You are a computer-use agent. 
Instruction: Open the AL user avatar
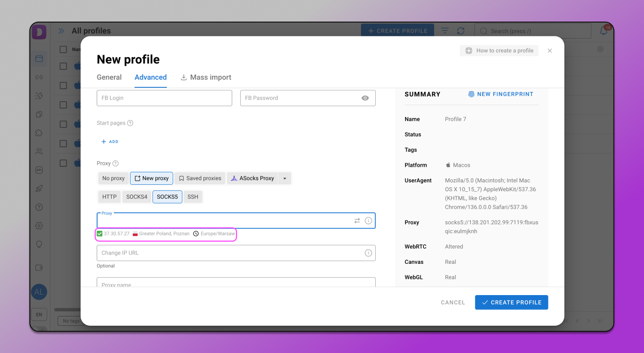coord(39,292)
